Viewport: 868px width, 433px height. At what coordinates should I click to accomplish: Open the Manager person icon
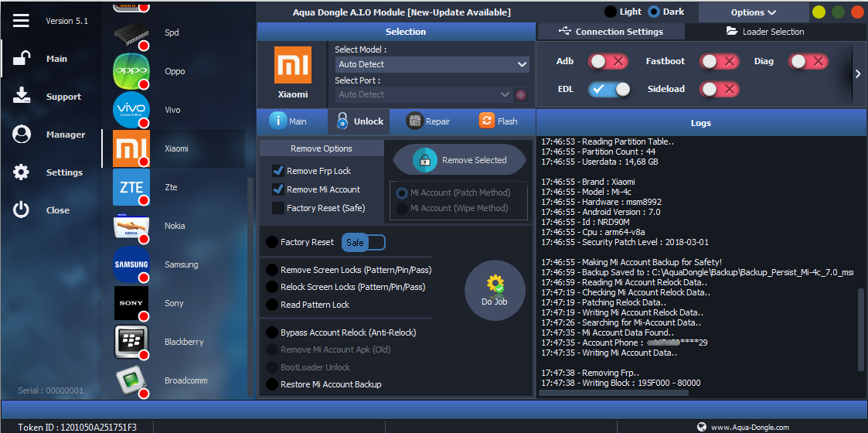point(21,135)
